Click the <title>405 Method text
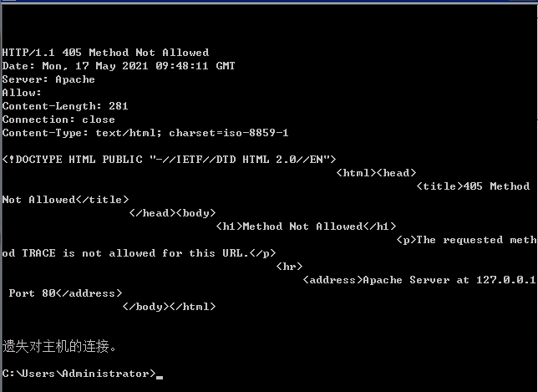The image size is (538, 392). coord(473,186)
